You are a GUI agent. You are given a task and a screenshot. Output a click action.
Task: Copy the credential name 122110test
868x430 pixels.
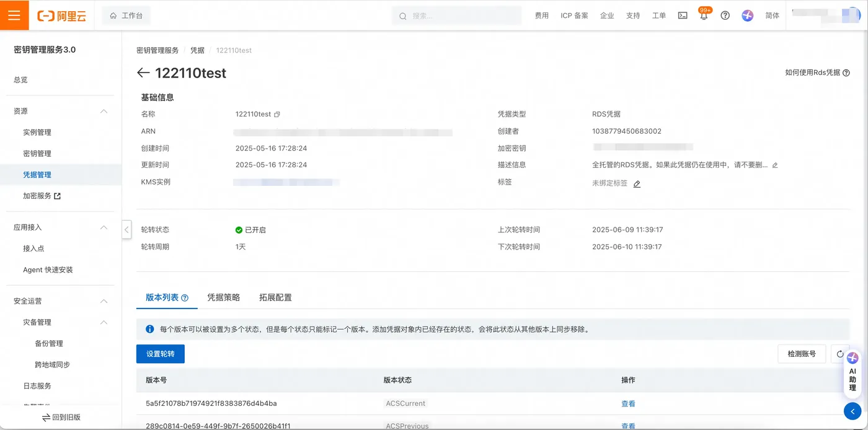(277, 115)
